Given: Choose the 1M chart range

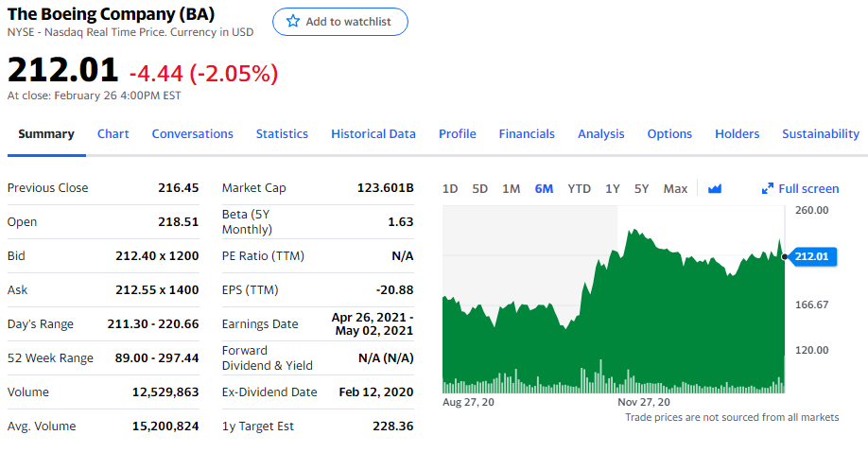Looking at the screenshot, I should click(x=511, y=189).
